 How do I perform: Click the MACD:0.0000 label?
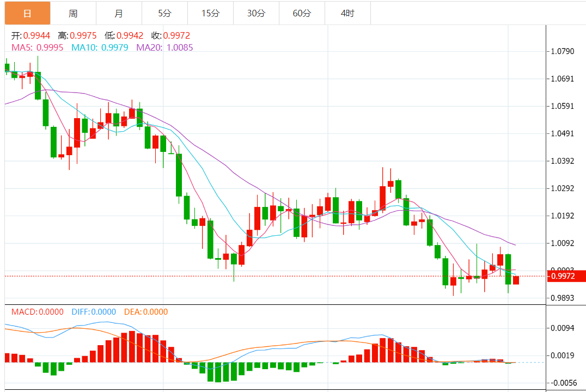38,311
